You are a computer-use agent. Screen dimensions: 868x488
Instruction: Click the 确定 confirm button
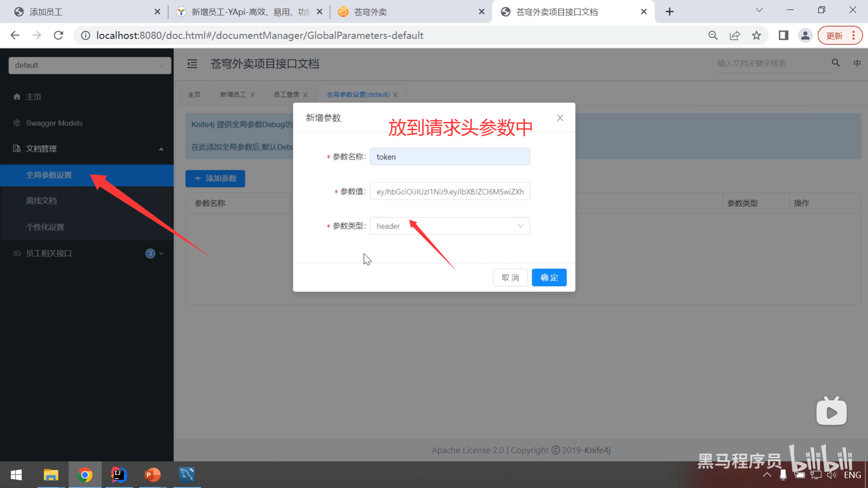[x=549, y=277]
